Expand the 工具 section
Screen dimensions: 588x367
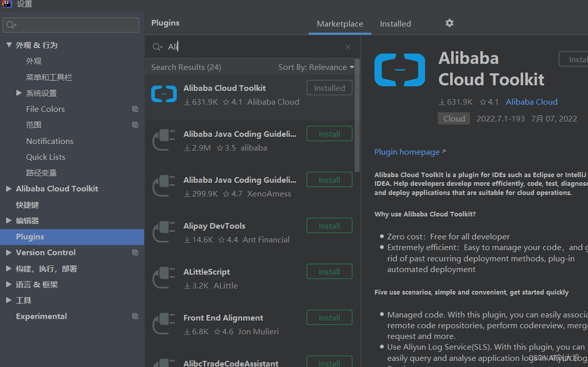[9, 300]
